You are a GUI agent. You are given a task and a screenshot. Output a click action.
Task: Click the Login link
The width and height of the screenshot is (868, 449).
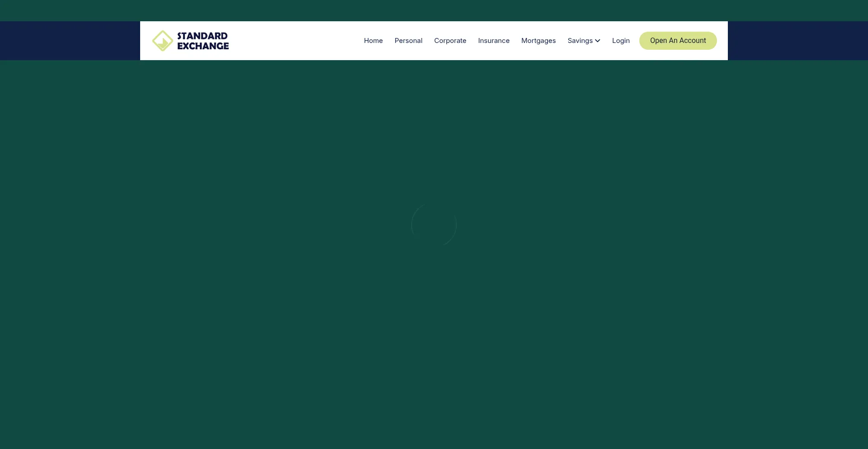(620, 41)
